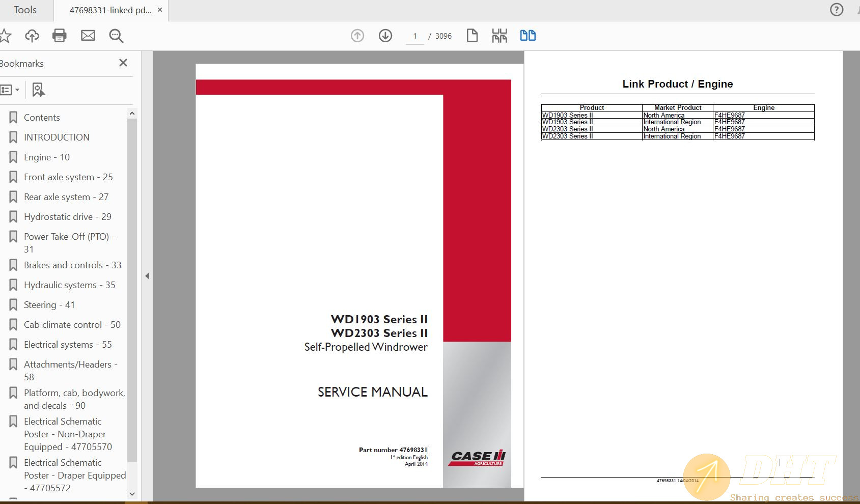Click the WD1903 Series II title text
860x504 pixels.
pos(379,319)
